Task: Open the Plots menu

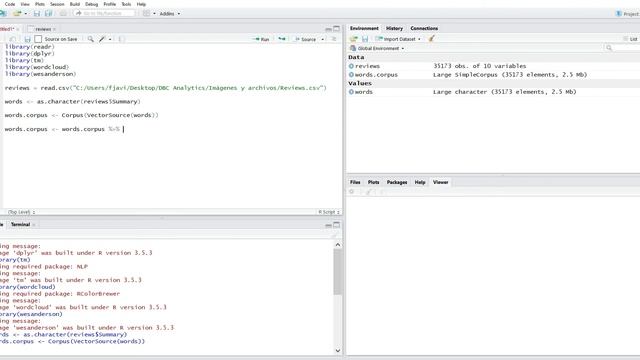Action: point(40,4)
